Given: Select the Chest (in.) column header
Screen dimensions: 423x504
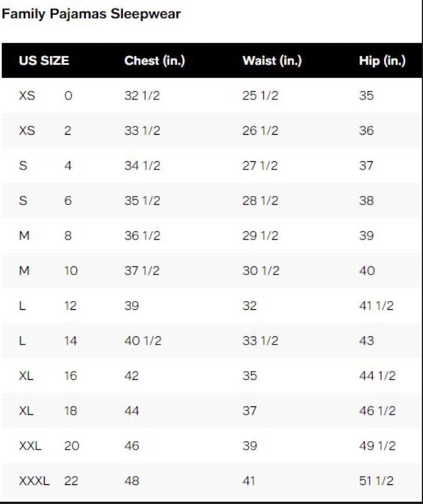Looking at the screenshot, I should pos(155,61).
